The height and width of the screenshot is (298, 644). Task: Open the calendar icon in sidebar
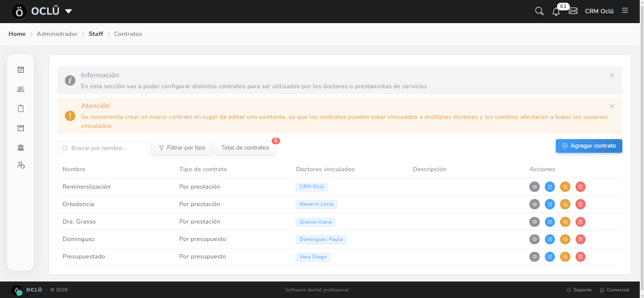pos(21,70)
